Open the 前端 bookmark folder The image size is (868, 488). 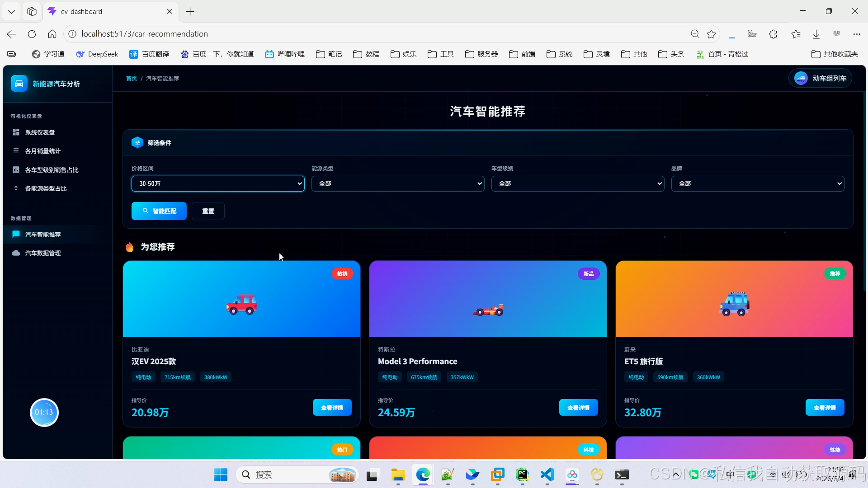coord(522,54)
